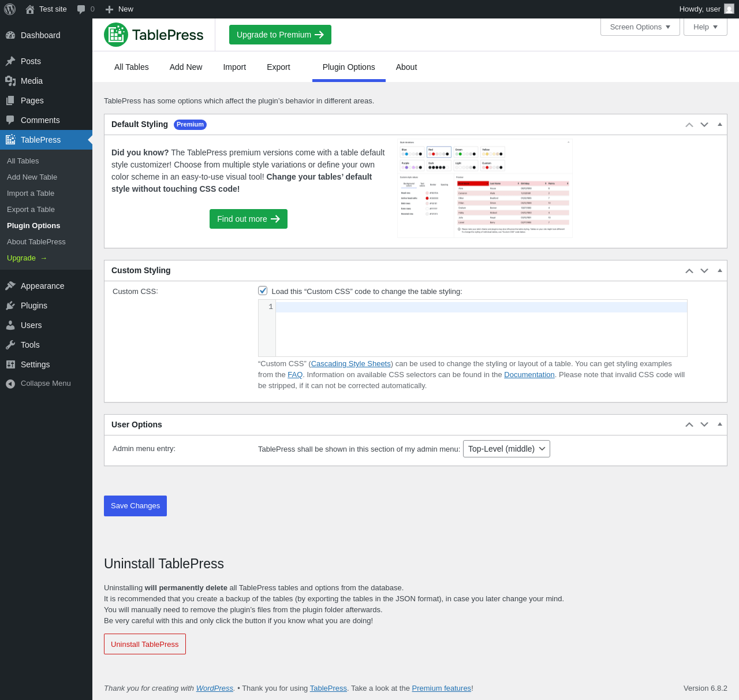Click the Test site home icon
Screen dimensions: 739x700
click(x=30, y=9)
